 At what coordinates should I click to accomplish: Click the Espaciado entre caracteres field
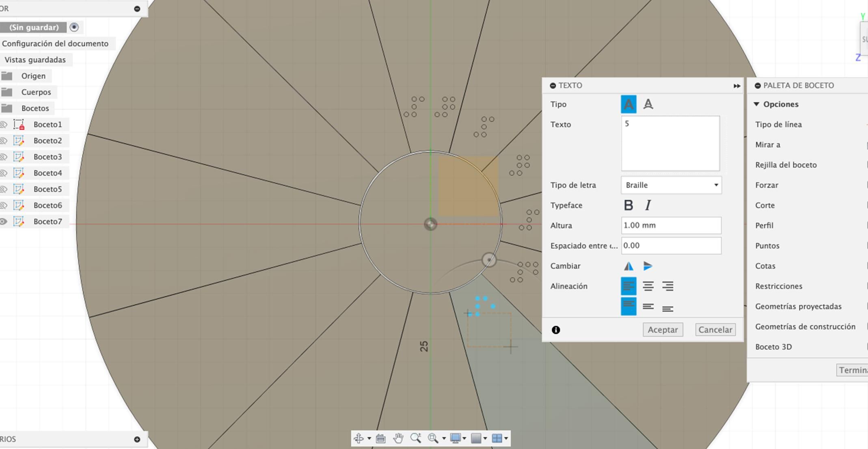(x=671, y=246)
